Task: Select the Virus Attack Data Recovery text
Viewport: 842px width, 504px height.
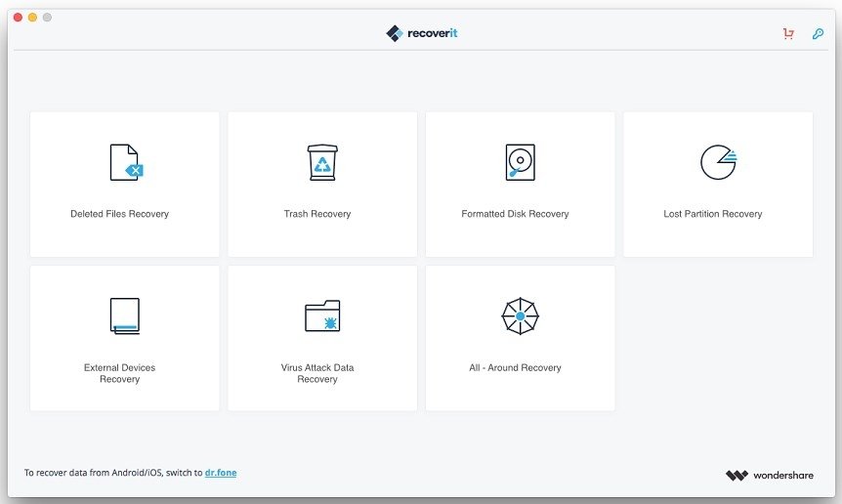Action: pos(317,373)
